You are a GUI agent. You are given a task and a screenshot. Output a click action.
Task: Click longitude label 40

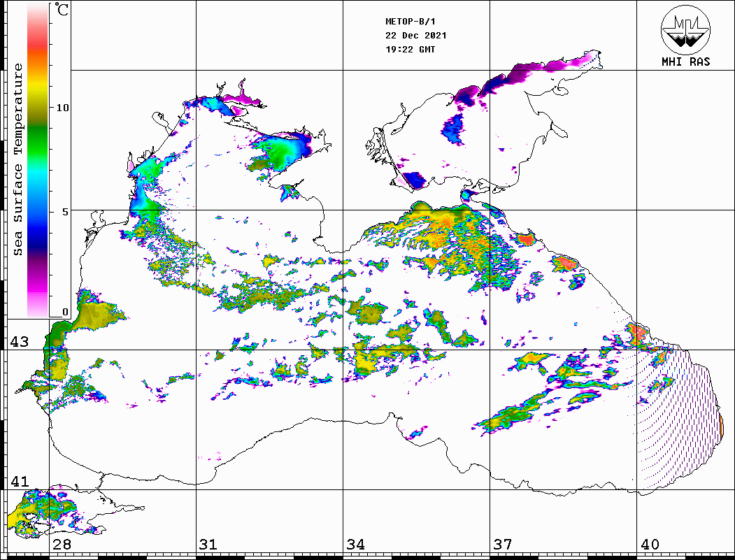pos(649,544)
